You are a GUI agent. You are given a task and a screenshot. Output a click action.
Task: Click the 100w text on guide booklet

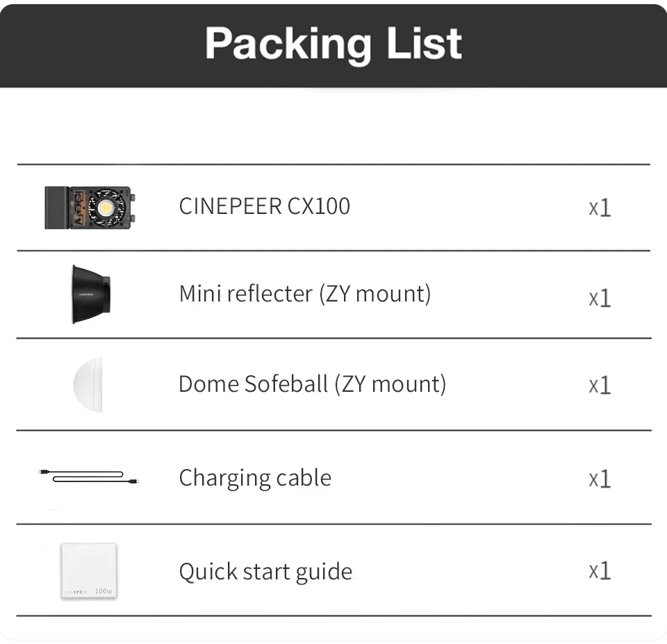[103, 591]
